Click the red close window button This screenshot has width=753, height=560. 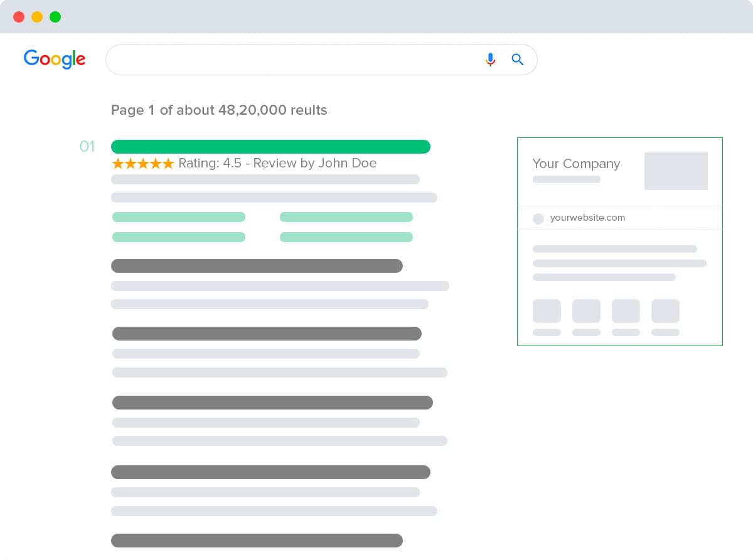(x=19, y=17)
